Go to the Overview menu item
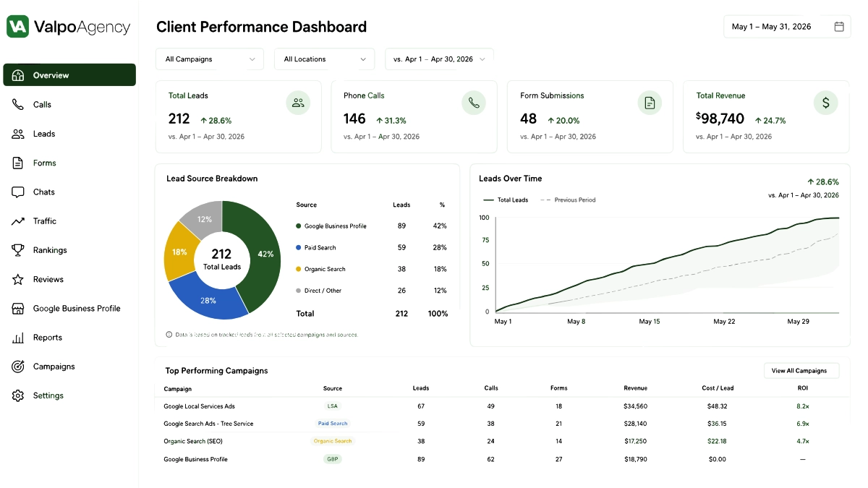This screenshot has height=488, width=868. [69, 75]
